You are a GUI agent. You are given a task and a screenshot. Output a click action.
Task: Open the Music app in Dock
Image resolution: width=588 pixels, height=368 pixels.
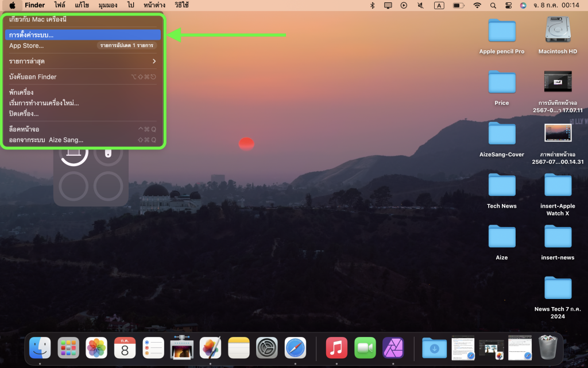(x=336, y=347)
